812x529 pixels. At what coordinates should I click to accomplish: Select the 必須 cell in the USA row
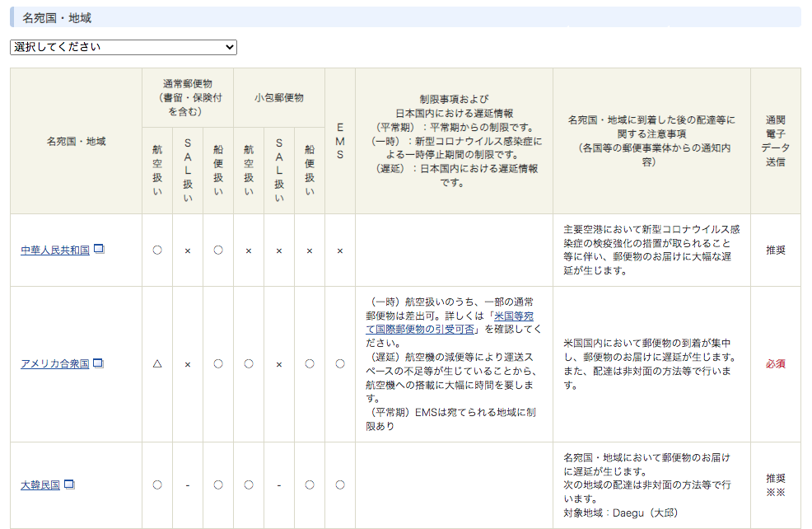click(x=775, y=364)
